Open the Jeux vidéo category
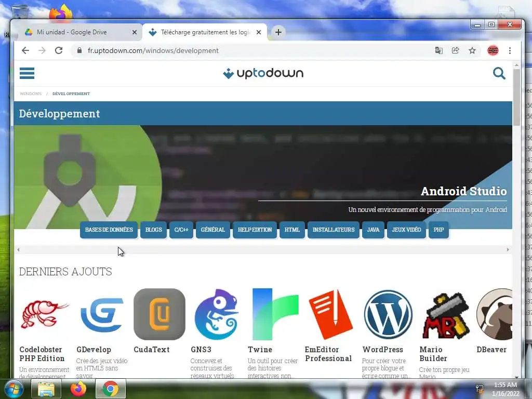 [406, 230]
